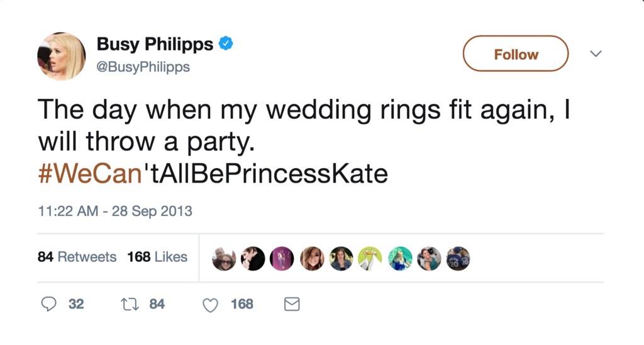644x345 pixels.
Task: Click the reply speech bubble icon
Action: [49, 304]
